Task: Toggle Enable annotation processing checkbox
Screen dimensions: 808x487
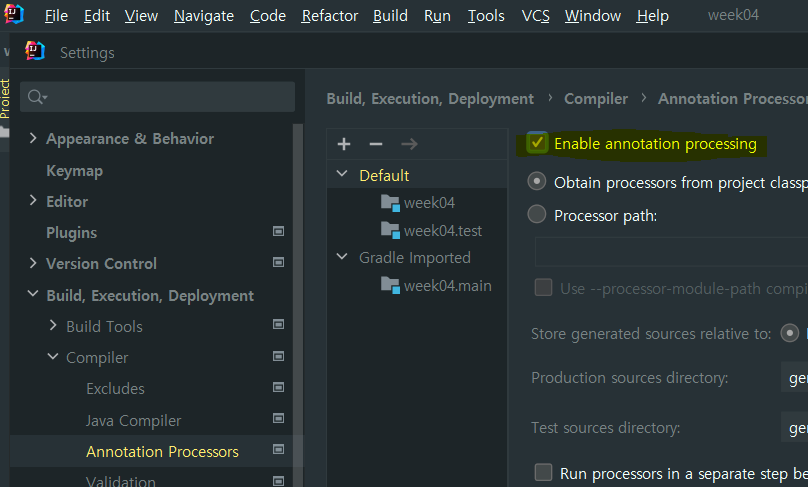Action: 538,143
